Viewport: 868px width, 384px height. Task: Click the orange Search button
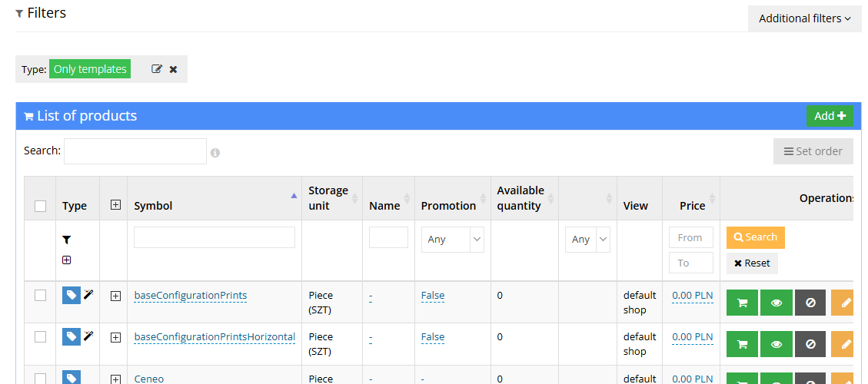(756, 237)
